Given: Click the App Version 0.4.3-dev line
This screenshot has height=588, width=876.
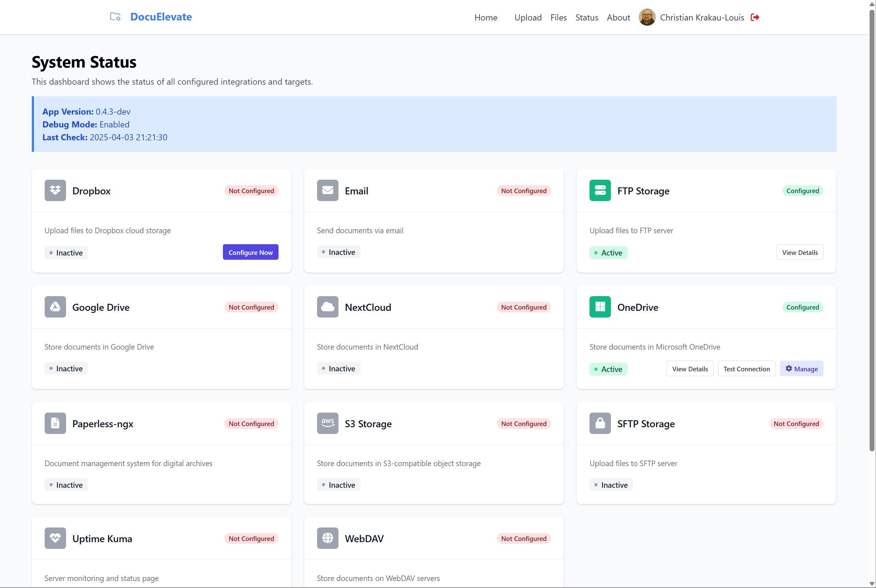Looking at the screenshot, I should click(x=86, y=111).
